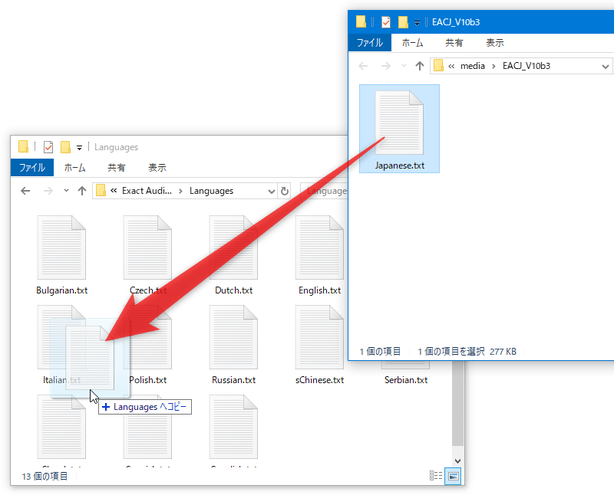Expand address bar history in Languages window
The height and width of the screenshot is (495, 614).
pyautogui.click(x=271, y=191)
